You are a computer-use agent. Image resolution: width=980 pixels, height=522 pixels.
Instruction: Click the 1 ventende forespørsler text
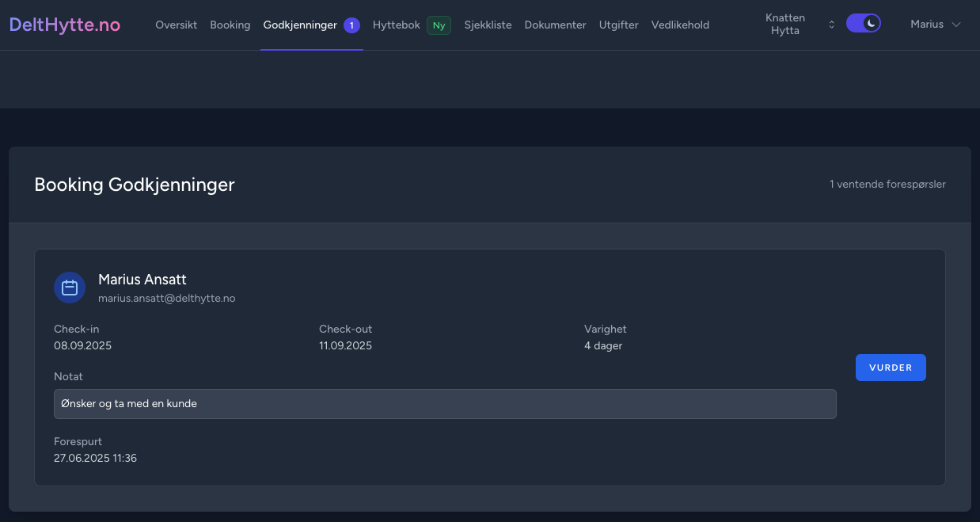[887, 184]
